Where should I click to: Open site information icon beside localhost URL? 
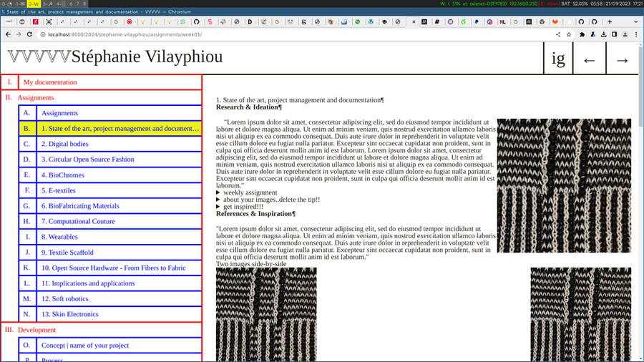click(x=43, y=34)
